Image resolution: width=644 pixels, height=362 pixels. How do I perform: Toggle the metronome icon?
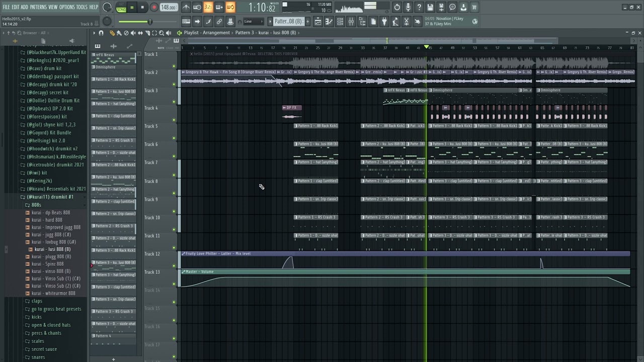point(186,7)
